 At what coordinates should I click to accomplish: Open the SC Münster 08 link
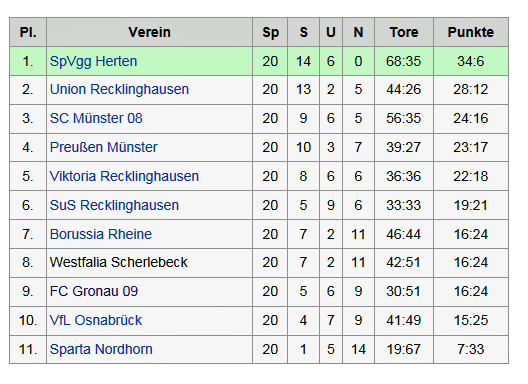(96, 119)
